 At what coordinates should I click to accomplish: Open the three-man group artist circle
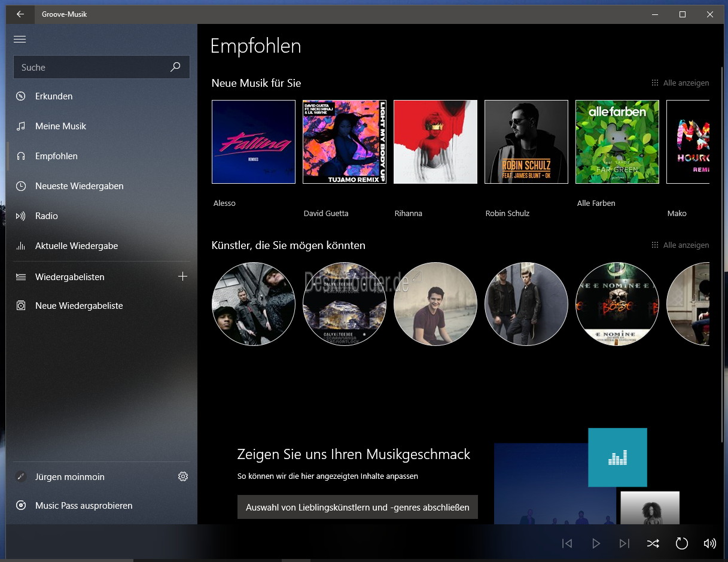[x=254, y=304]
